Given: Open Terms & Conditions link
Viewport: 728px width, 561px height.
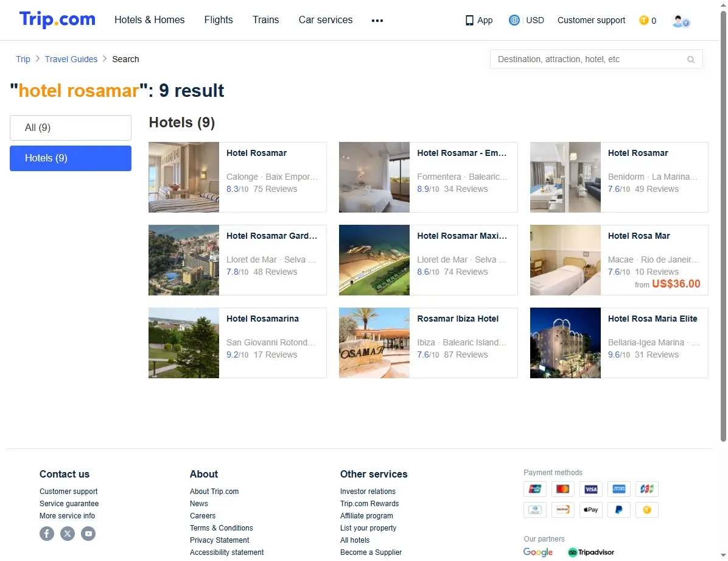Looking at the screenshot, I should [222, 528].
